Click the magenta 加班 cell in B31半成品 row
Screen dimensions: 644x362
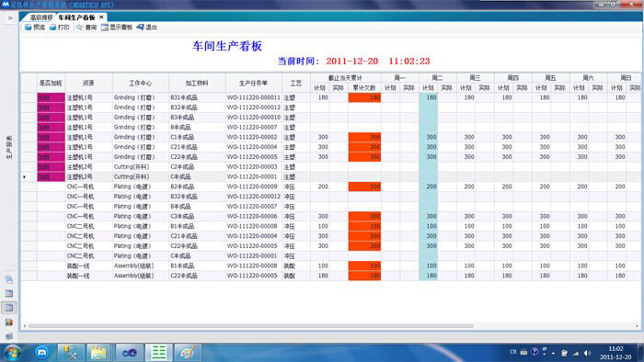click(51, 97)
